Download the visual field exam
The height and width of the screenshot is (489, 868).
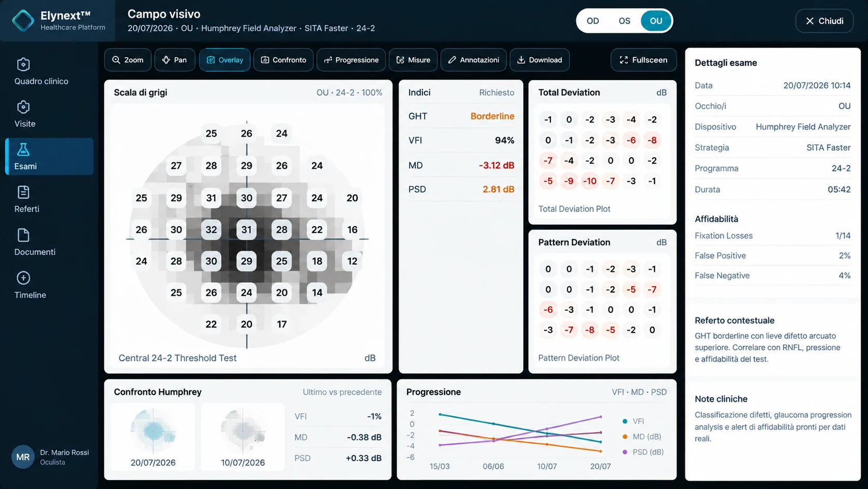tap(539, 60)
